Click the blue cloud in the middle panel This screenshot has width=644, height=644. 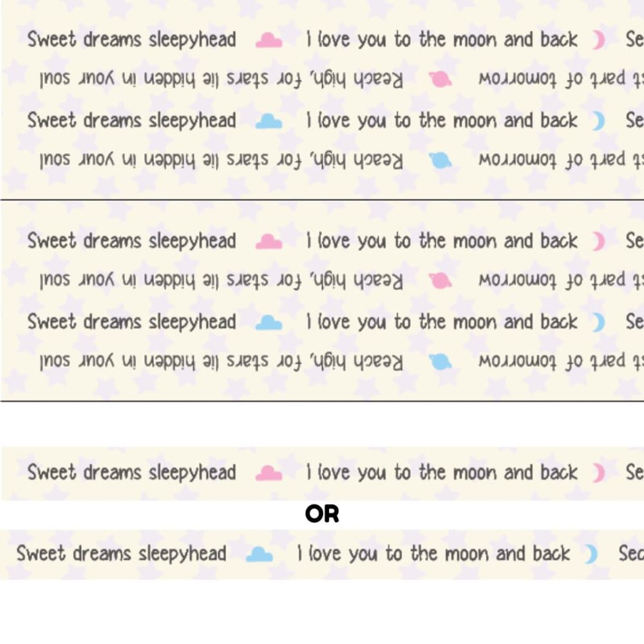(269, 322)
